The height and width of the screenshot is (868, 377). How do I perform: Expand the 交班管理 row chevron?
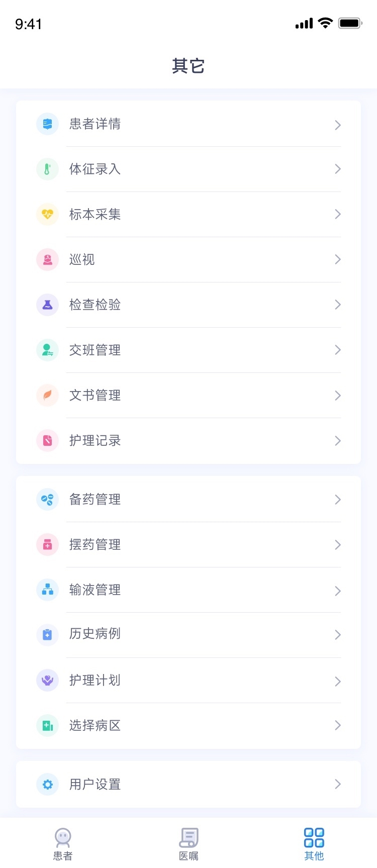tap(338, 350)
